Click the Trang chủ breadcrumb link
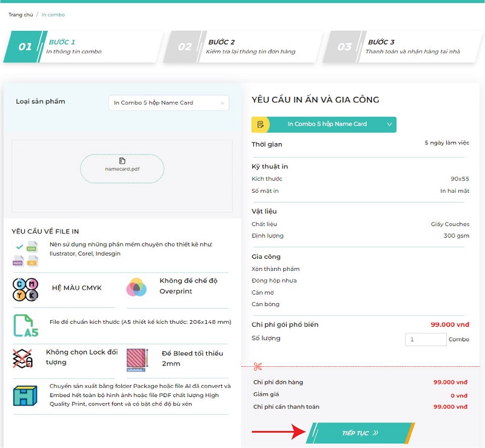 point(20,15)
